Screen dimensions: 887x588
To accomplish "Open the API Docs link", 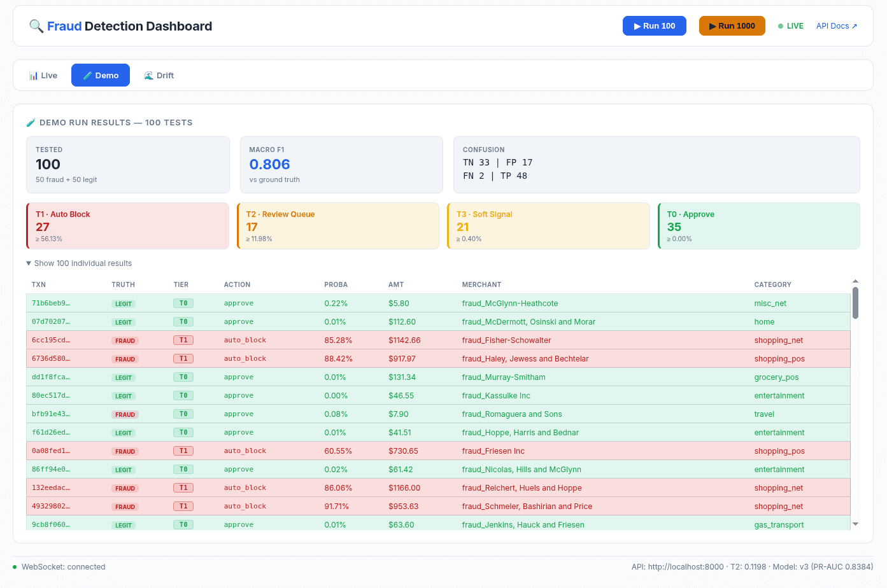I will pyautogui.click(x=837, y=26).
